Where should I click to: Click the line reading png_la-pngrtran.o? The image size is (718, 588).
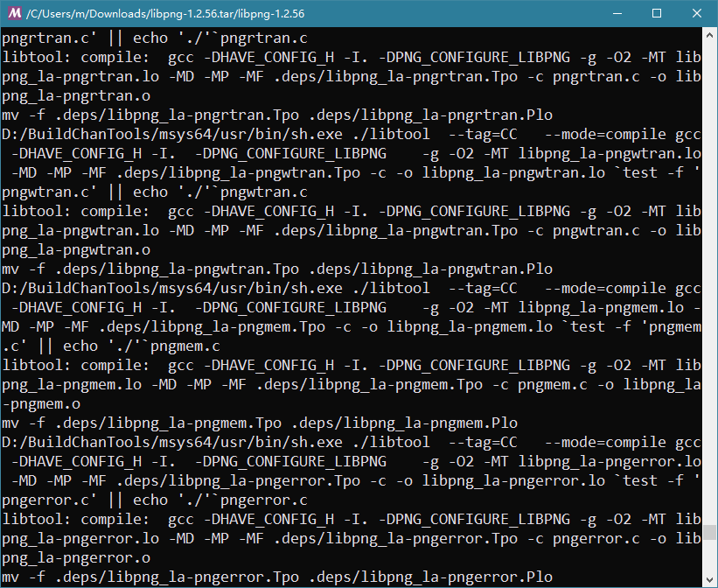coord(75,95)
